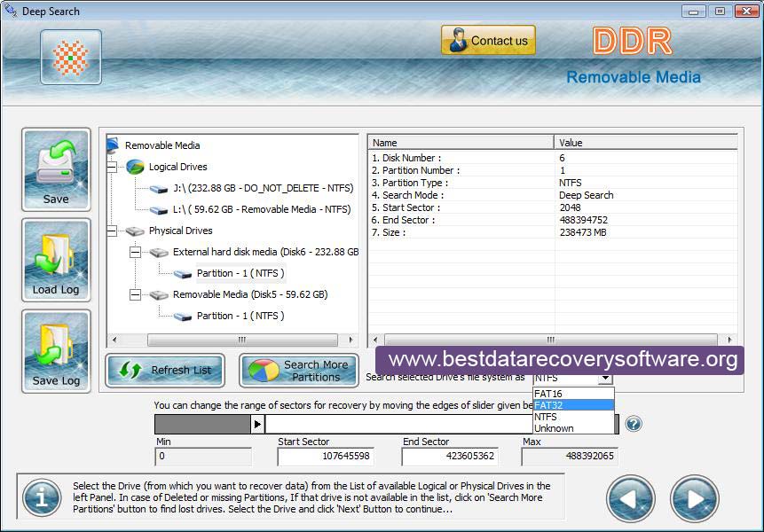
Task: Click the Start Sector input field
Action: pos(326,456)
